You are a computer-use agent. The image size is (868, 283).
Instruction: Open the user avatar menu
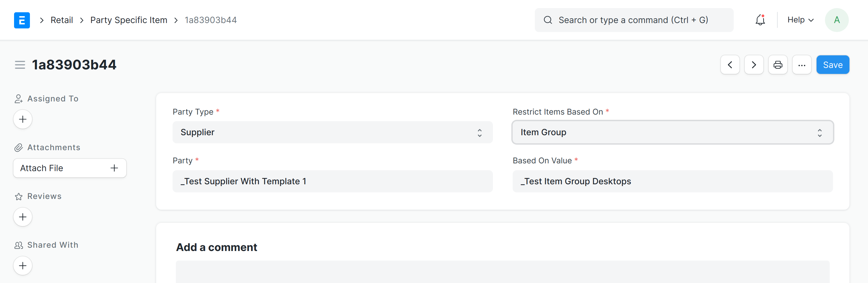pos(836,20)
